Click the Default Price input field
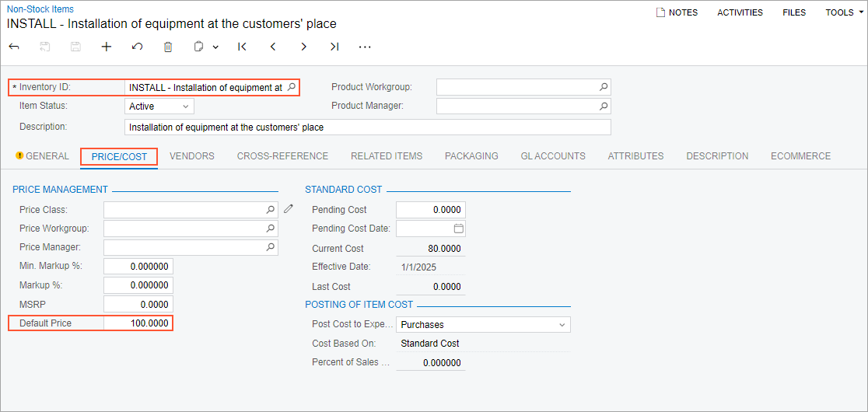Screen dimensions: 868x412 pos(138,323)
